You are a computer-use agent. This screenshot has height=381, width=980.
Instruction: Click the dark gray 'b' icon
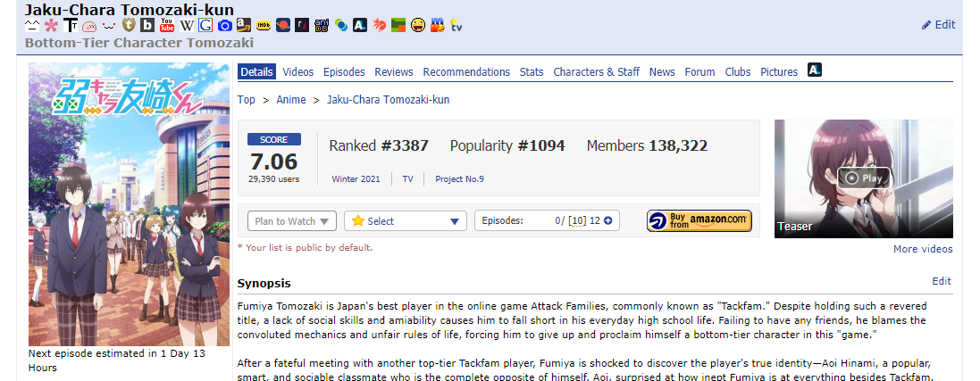pyautogui.click(x=147, y=26)
